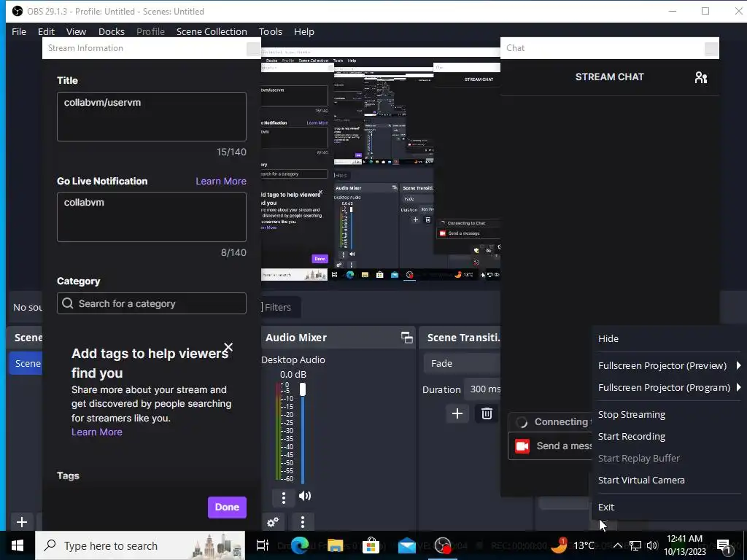Remove the scene transition trash icon
The width and height of the screenshot is (747, 560).
click(x=487, y=413)
